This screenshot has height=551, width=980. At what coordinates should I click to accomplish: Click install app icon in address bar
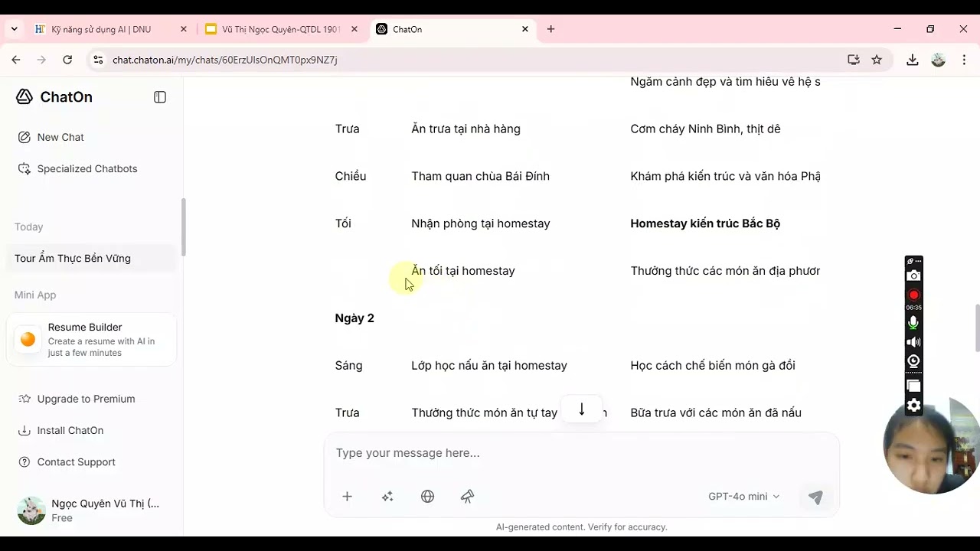click(853, 60)
